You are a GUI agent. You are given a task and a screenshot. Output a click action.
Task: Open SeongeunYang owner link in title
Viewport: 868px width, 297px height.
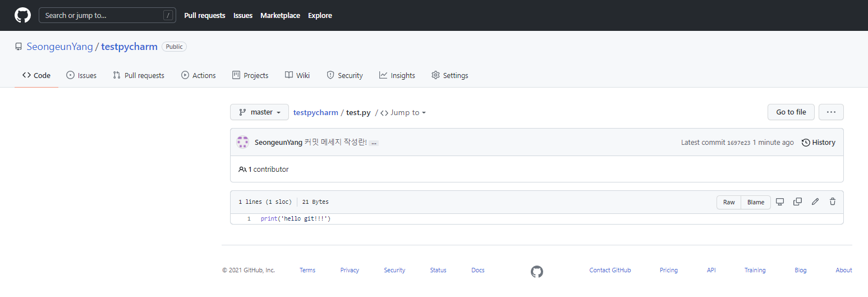(x=59, y=47)
